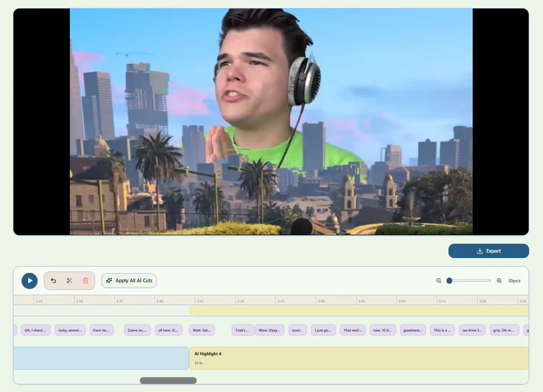Delete with the red trash icon

click(x=86, y=280)
